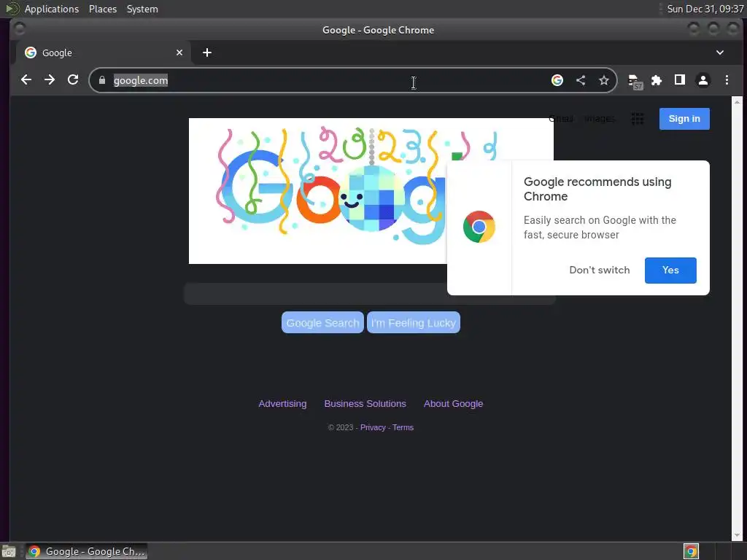Viewport: 747px width, 560px height.
Task: Open the Advertising link
Action: point(282,404)
